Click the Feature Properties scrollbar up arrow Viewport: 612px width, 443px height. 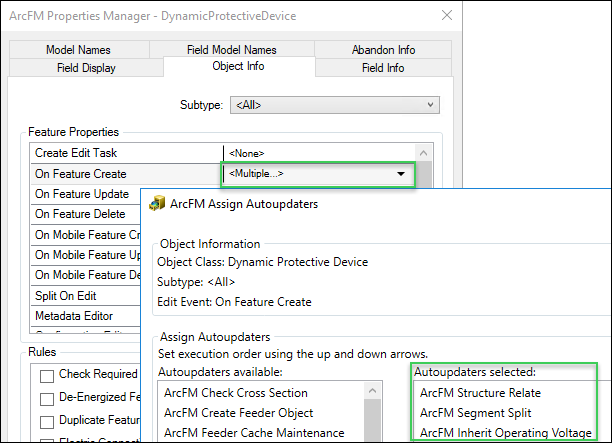pos(423,153)
